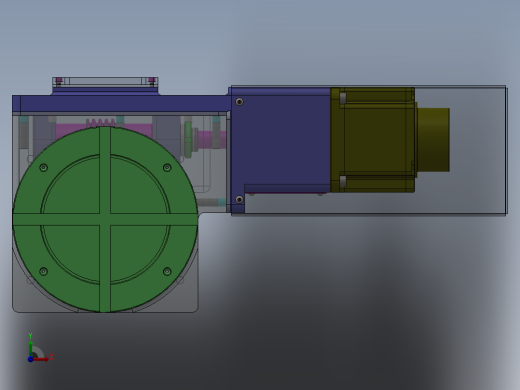This screenshot has height=390, width=520.
Task: Select the upper-left bolt hole on green plate
Action: [43, 167]
